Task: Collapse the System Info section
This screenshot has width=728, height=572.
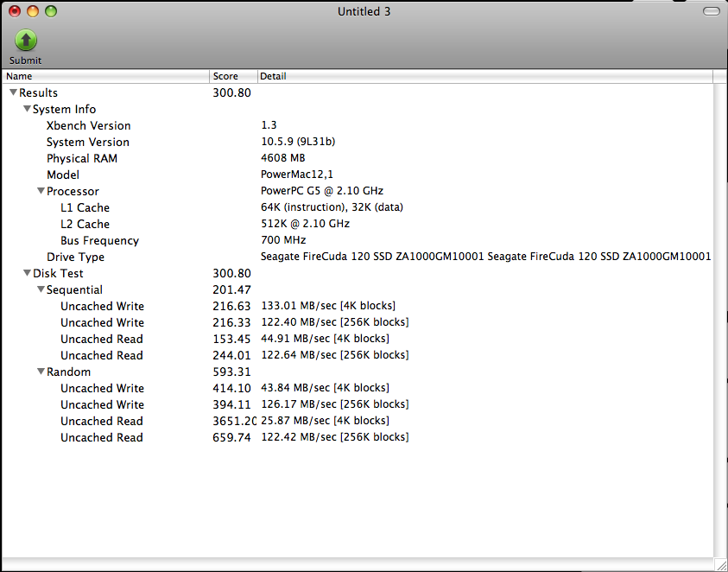Action: [28, 109]
